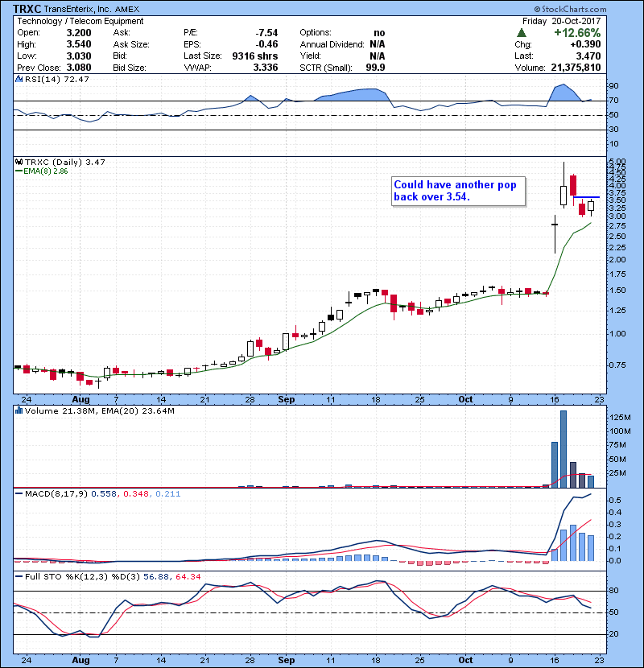Viewport: 644px width, 668px height.
Task: Click the 125M label on the volume axis
Action: click(620, 417)
